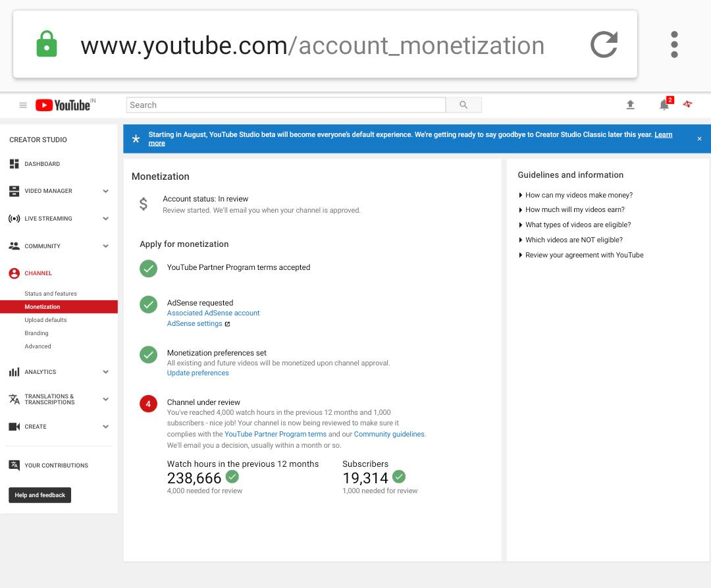Click green check next to 238,666 watch hours

pyautogui.click(x=232, y=477)
